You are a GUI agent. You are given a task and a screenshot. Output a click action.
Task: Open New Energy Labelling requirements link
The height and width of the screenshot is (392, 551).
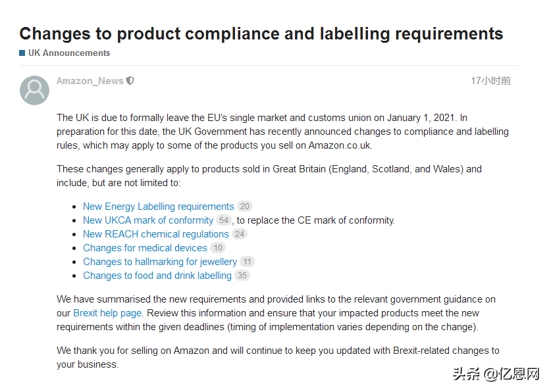[159, 207]
